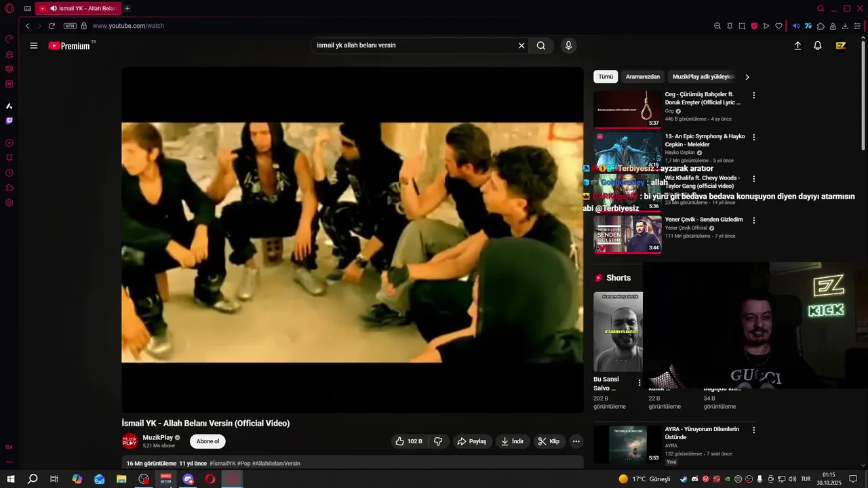868x488 pixels.
Task: Open options for Yener Çevik video
Action: 753,220
